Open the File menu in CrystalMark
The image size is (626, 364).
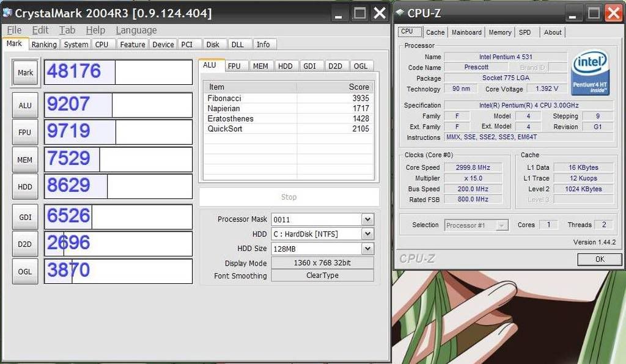[15, 31]
